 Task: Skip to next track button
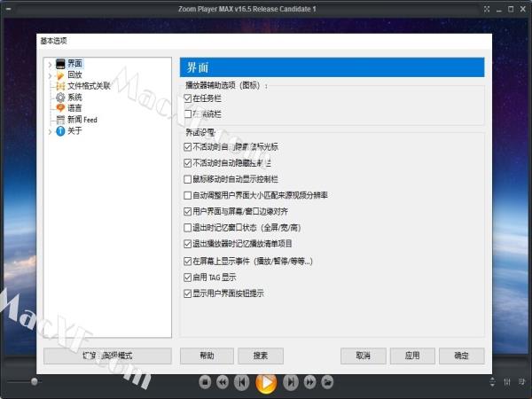tap(291, 382)
